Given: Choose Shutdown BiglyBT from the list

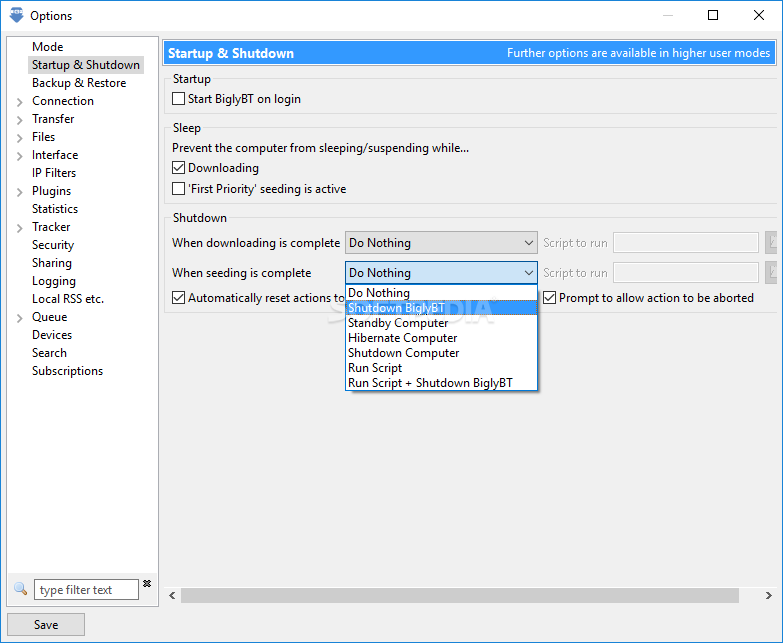Looking at the screenshot, I should coord(441,308).
